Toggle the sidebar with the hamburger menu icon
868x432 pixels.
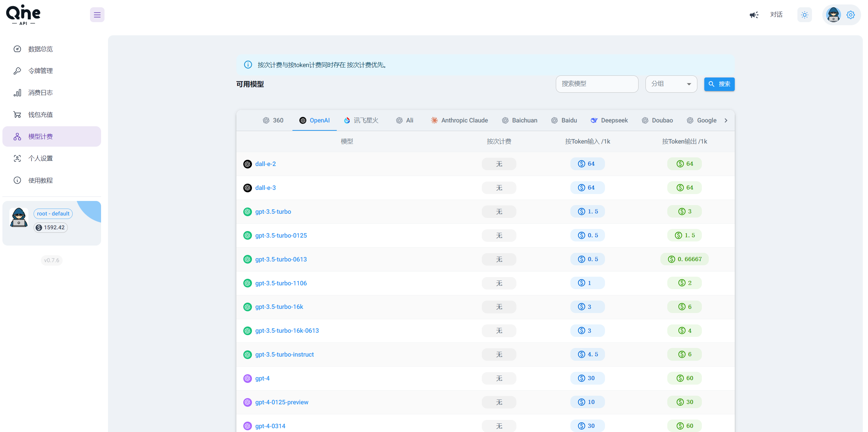97,15
